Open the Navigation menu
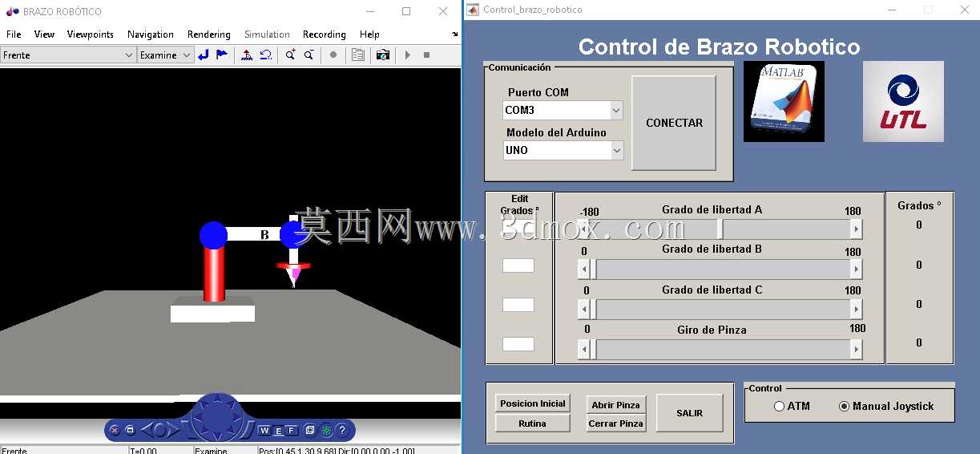The image size is (980, 454). (x=151, y=34)
